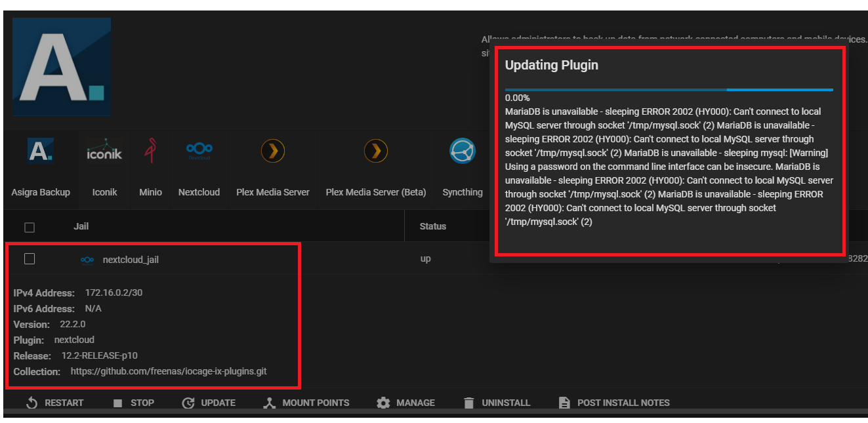Check the nextcloud_jail row checkbox

(x=30, y=259)
